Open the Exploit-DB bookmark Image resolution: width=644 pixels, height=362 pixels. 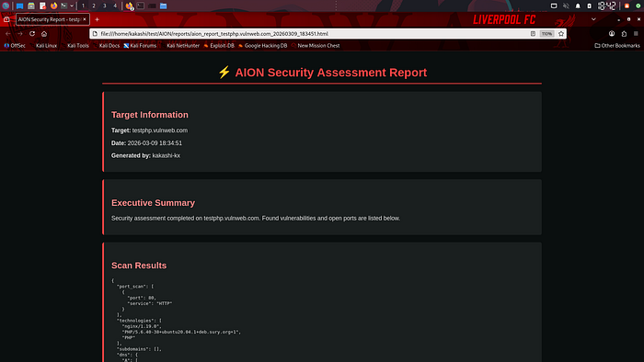pos(219,46)
